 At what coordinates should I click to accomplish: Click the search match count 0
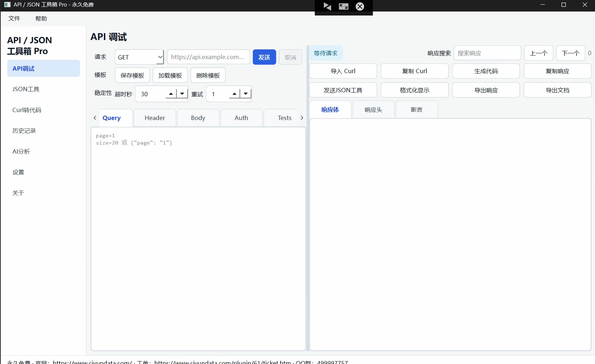(590, 53)
